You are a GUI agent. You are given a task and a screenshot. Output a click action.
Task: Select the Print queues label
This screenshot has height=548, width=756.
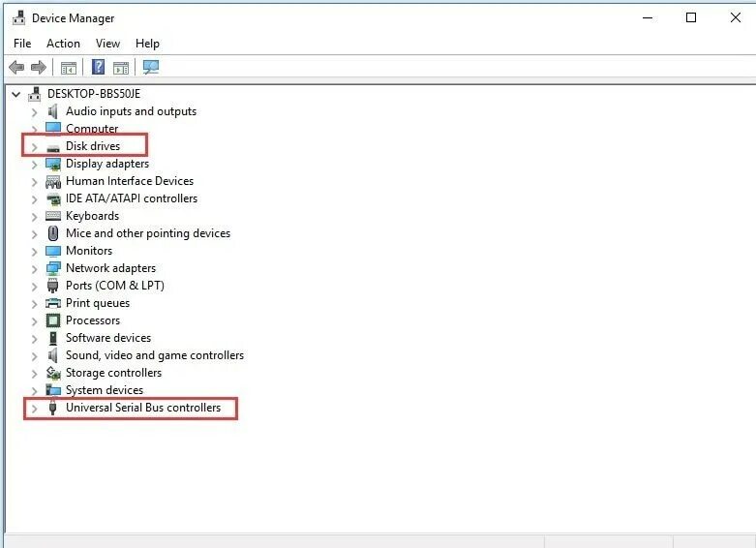point(98,303)
